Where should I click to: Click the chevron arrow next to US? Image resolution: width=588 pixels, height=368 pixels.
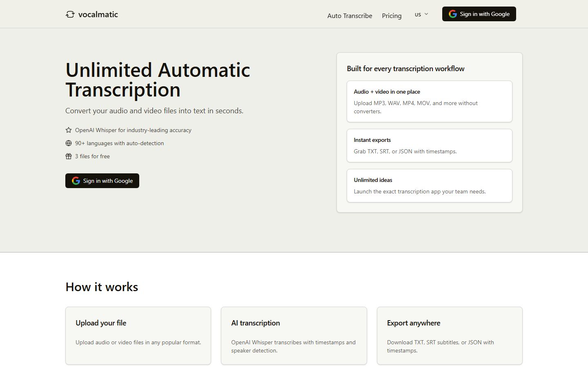coord(426,14)
